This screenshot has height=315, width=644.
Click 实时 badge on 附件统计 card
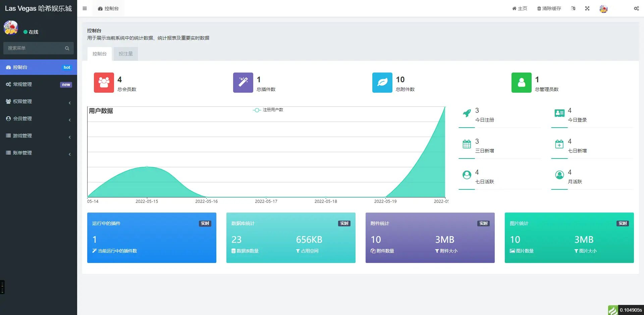coord(483,223)
